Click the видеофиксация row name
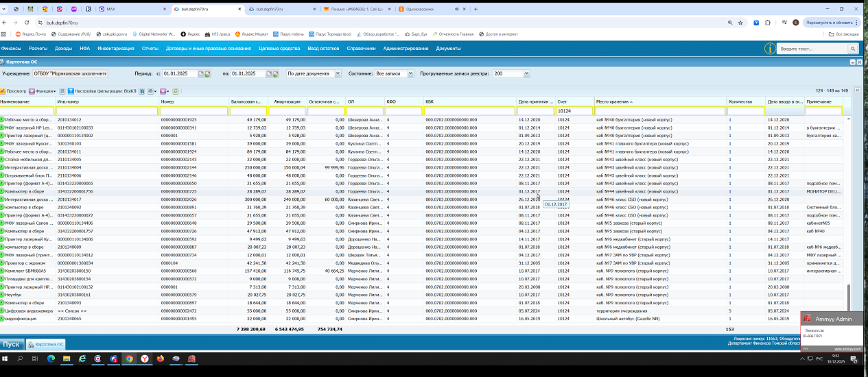This screenshot has height=377, width=868. point(19,319)
